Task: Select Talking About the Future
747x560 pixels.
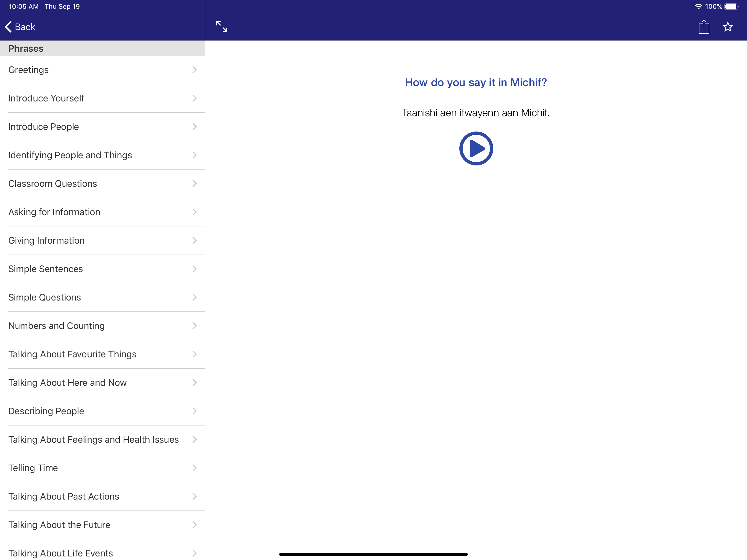Action: (x=102, y=524)
